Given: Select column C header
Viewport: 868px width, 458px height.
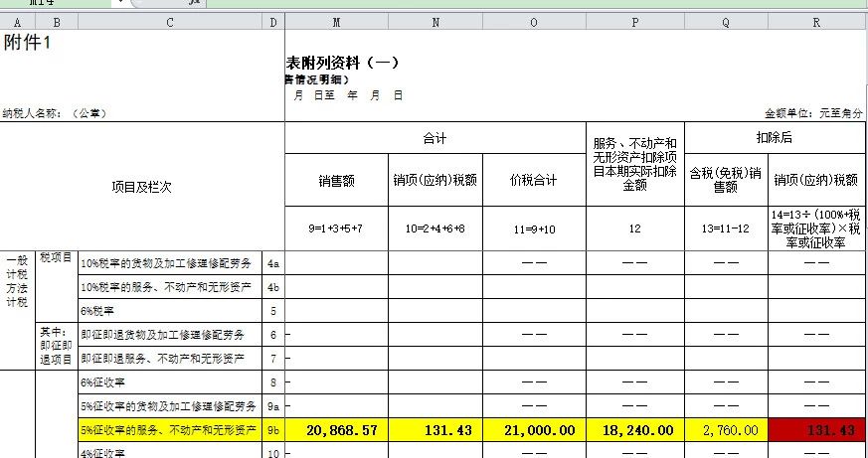Looking at the screenshot, I should [169, 22].
